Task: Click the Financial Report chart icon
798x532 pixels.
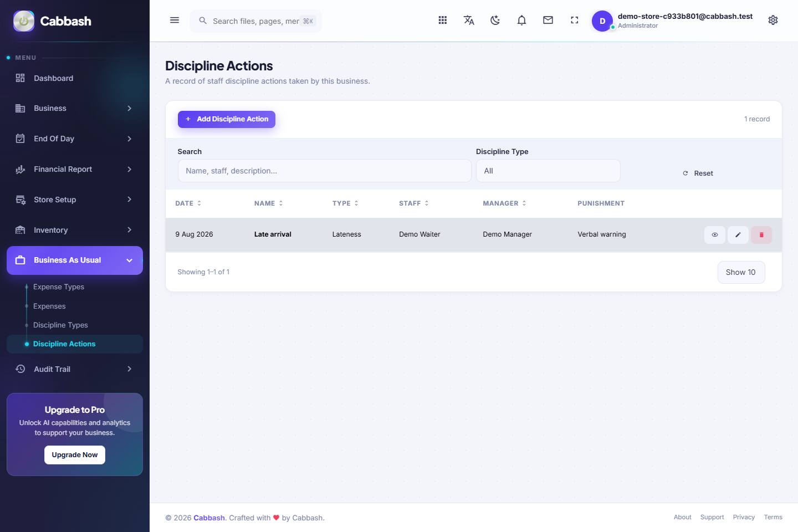Action: (21, 169)
